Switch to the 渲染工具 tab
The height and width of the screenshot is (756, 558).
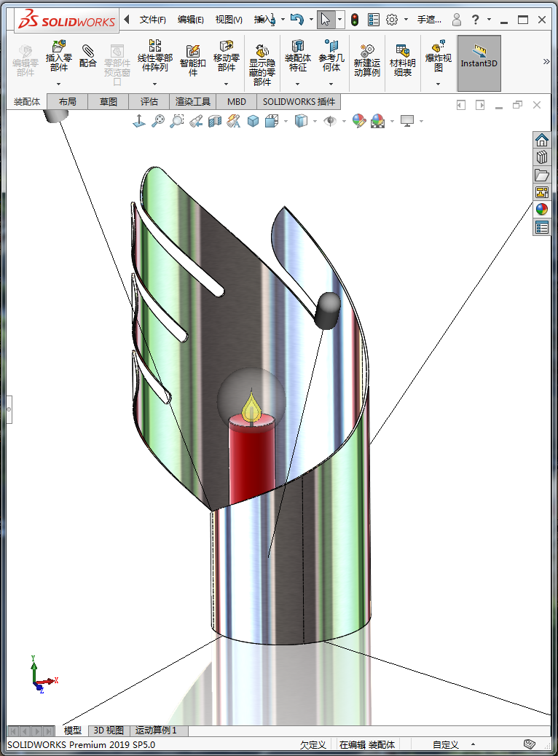pos(192,102)
